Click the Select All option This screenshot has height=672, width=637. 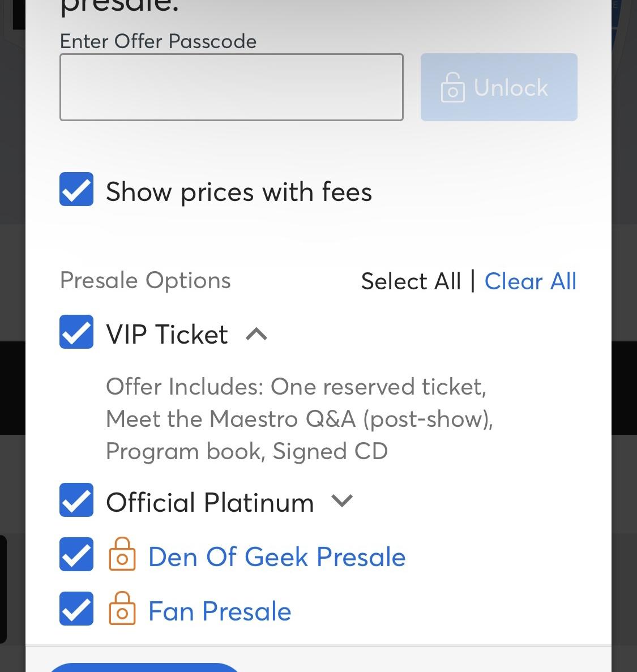pyautogui.click(x=411, y=281)
